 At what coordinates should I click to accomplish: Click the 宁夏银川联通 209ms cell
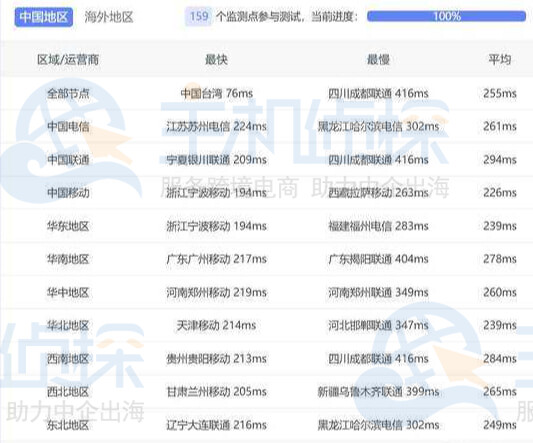click(x=217, y=159)
